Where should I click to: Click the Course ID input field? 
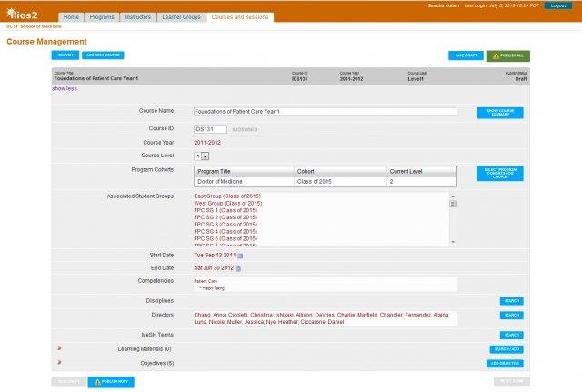pos(210,129)
